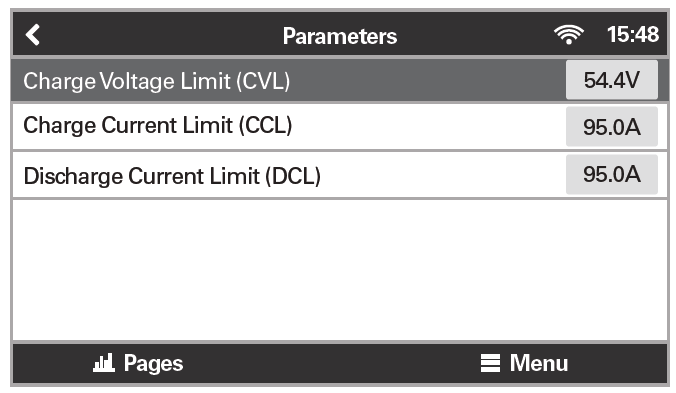Open the Menu from bottom bar
The height and width of the screenshot is (393, 676).
pos(524,363)
